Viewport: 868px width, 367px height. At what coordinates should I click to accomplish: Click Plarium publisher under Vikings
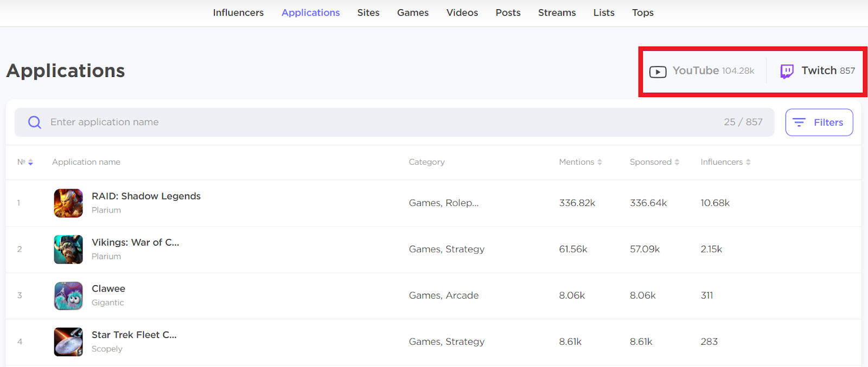pos(106,256)
